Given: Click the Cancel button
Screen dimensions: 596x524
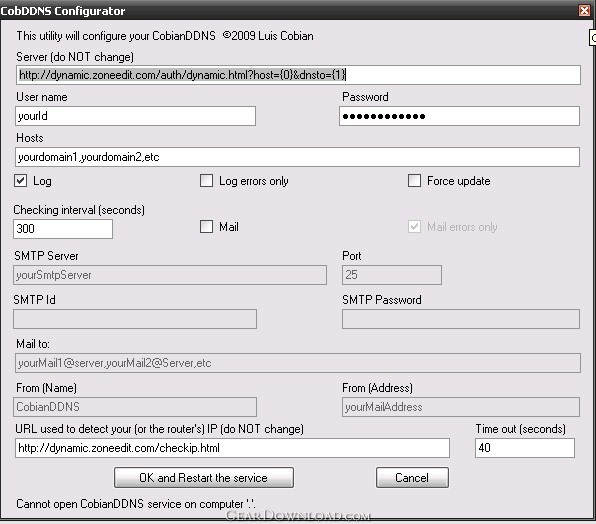Looking at the screenshot, I should point(412,477).
